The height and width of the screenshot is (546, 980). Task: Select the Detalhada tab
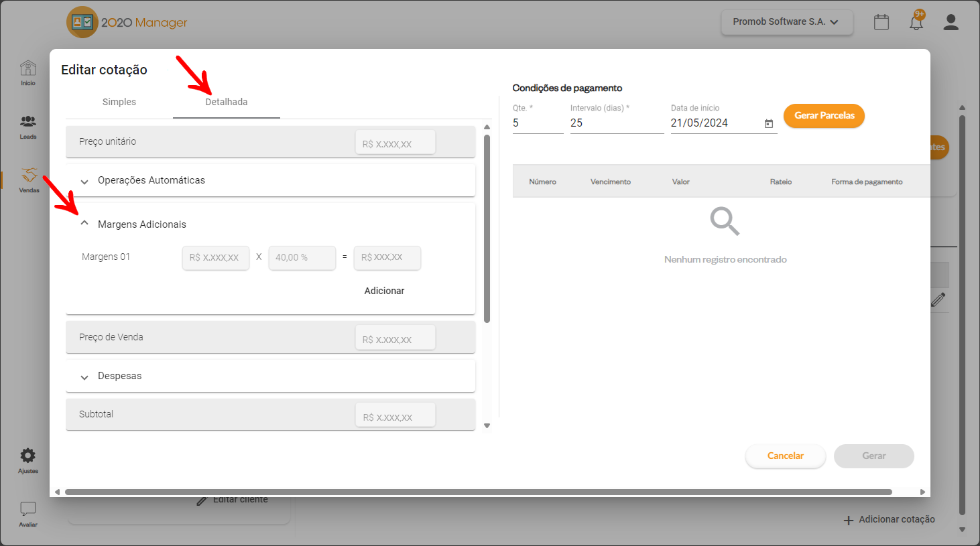pos(227,103)
